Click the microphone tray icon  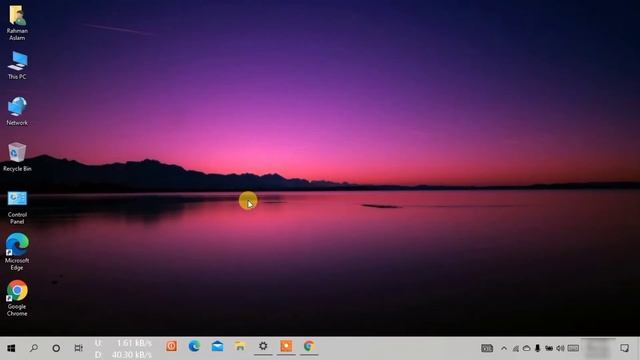click(x=538, y=348)
